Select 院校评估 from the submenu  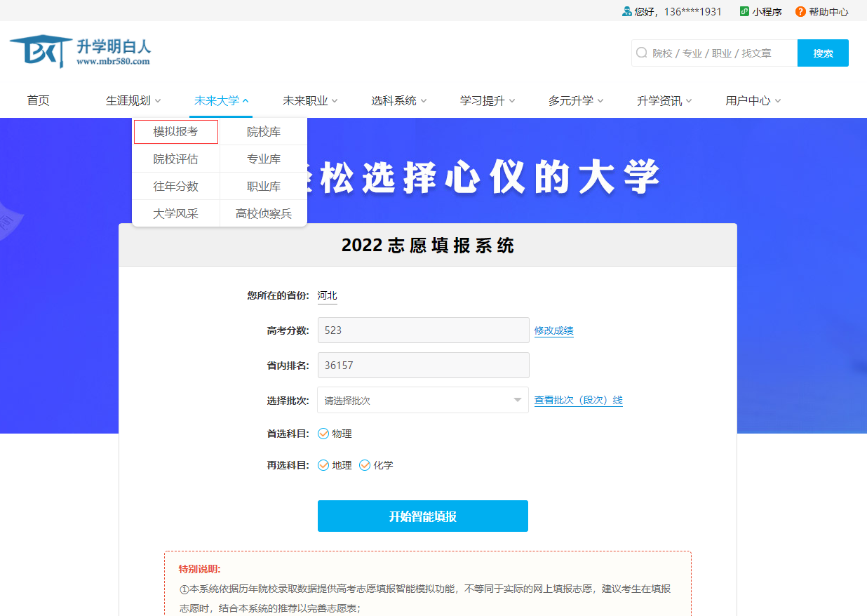[176, 159]
